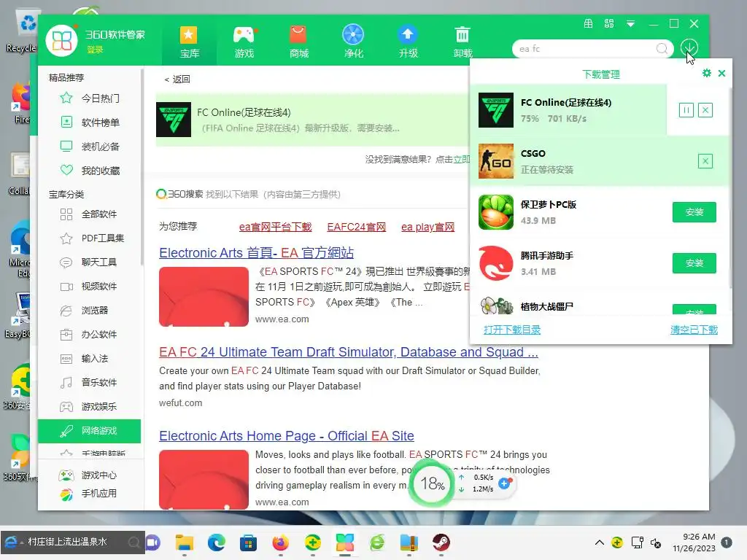Image resolution: width=747 pixels, height=560 pixels.
Task: Toggle the download manager arrow icon
Action: coord(689,47)
